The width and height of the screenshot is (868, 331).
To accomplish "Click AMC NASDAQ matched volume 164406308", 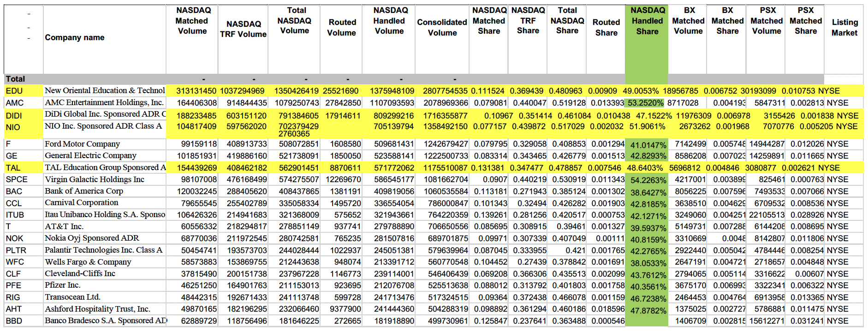I will [x=197, y=103].
